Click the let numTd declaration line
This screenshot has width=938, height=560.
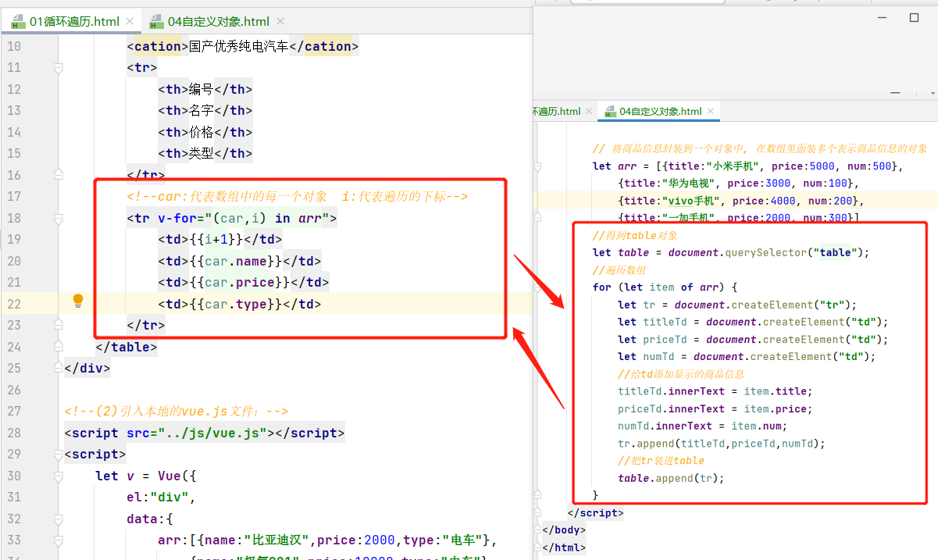(747, 356)
